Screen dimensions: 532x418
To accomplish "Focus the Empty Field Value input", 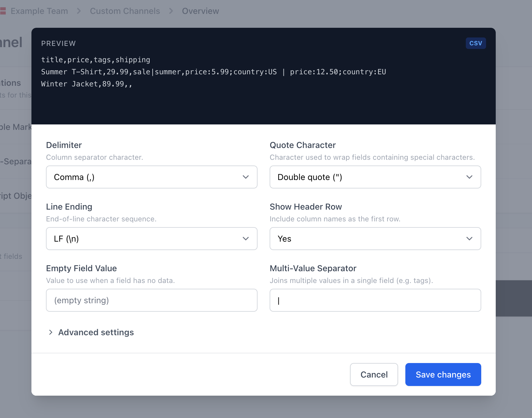I will point(151,300).
